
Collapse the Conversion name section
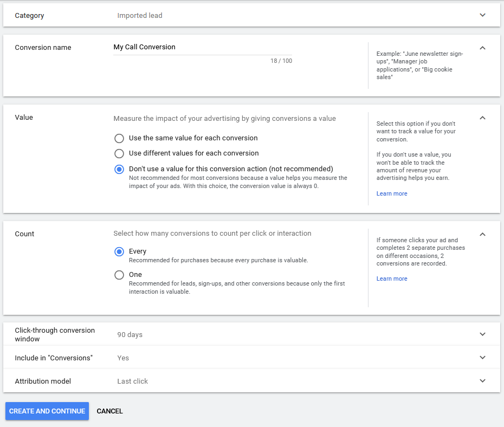point(482,48)
